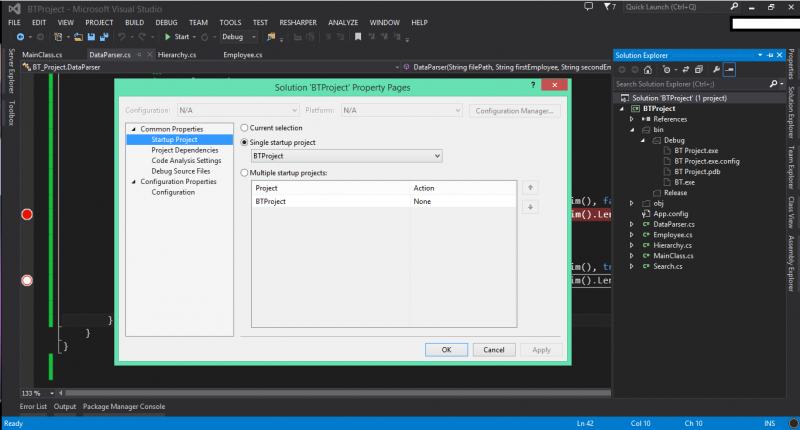Click OK in the Property Pages dialog
The width and height of the screenshot is (800, 430).
[x=446, y=350]
